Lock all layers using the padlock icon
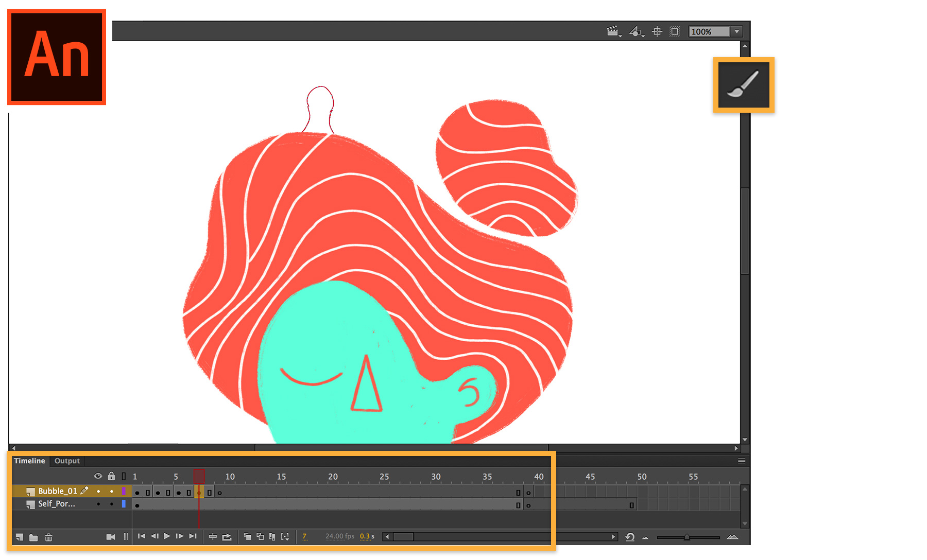This screenshot has height=560, width=927. coord(111,476)
